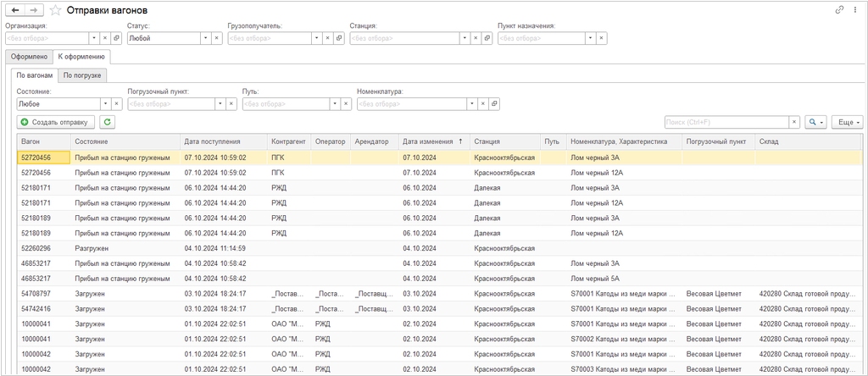Open the magnifier search options dropdown
This screenshot has width=868, height=376.
click(x=816, y=122)
